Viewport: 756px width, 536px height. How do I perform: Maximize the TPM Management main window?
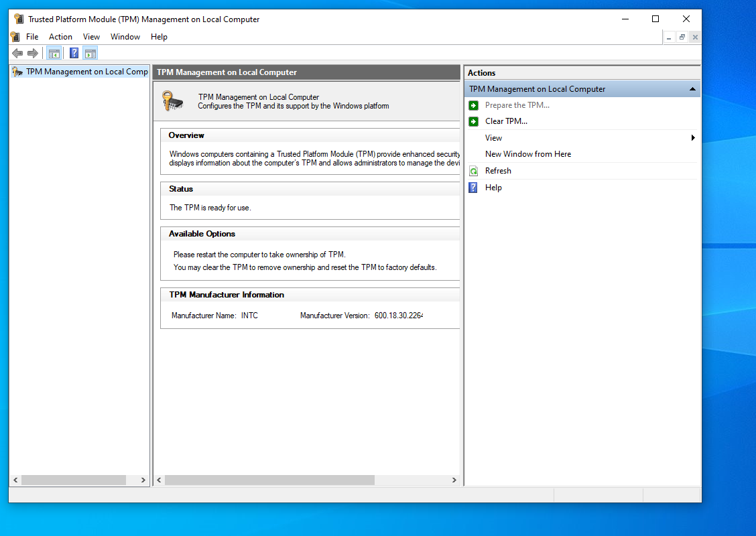coord(655,19)
